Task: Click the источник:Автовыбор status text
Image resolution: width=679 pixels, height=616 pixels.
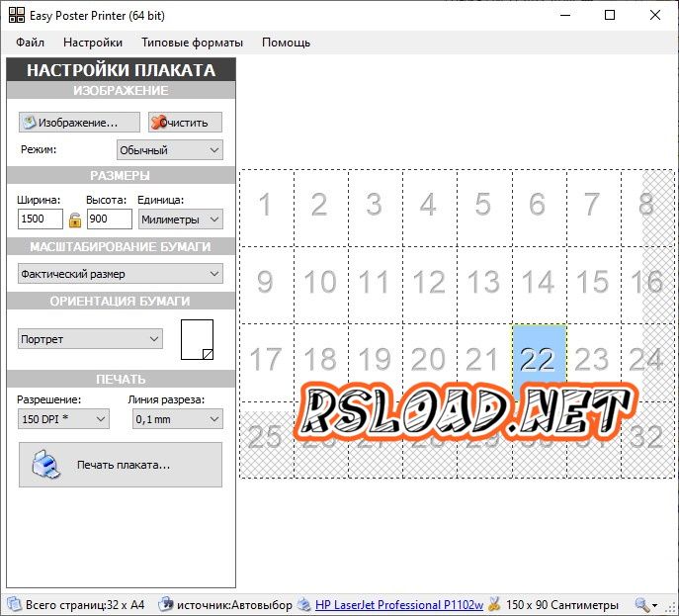Action: [x=234, y=605]
